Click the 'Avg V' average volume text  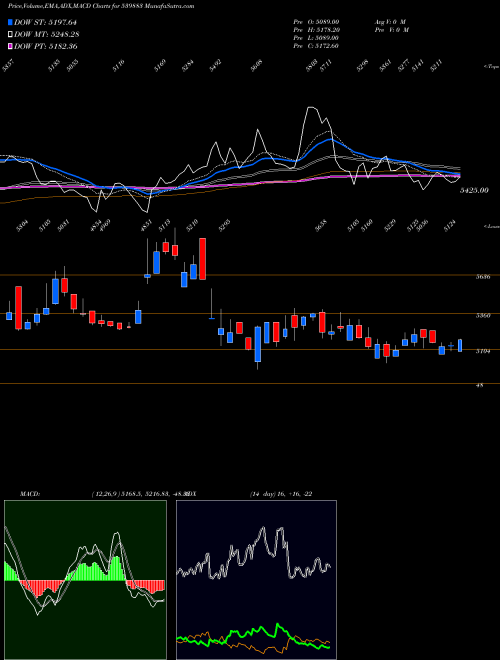pyautogui.click(x=389, y=22)
